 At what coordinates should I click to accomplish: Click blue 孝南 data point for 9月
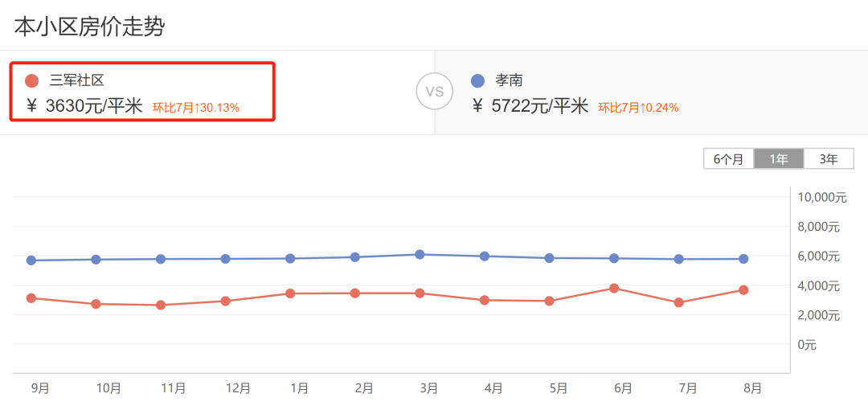click(31, 260)
